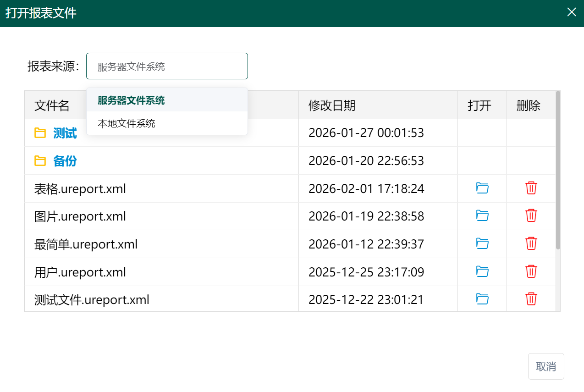Screen dimensions: 584x392
Task: Open 表格.ureport.xml via its blue open icon
Action: click(x=482, y=188)
